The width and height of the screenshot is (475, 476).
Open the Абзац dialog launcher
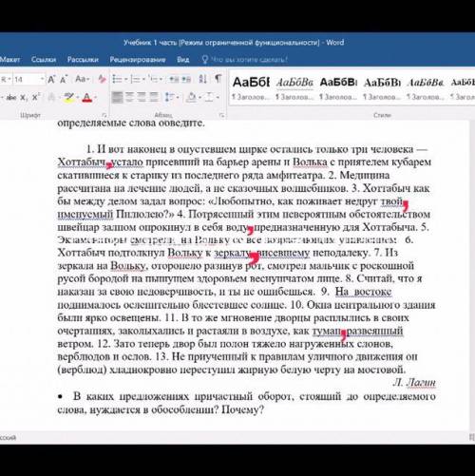point(222,115)
